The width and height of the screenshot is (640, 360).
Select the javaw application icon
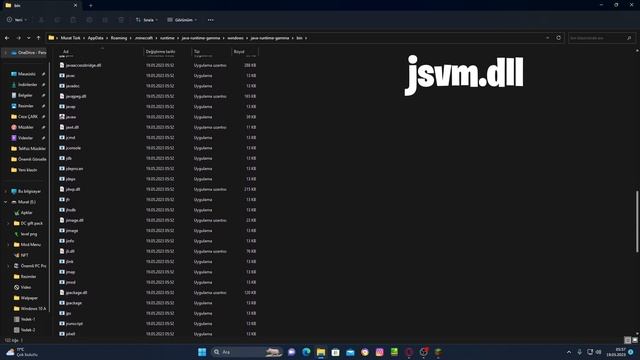[62, 117]
